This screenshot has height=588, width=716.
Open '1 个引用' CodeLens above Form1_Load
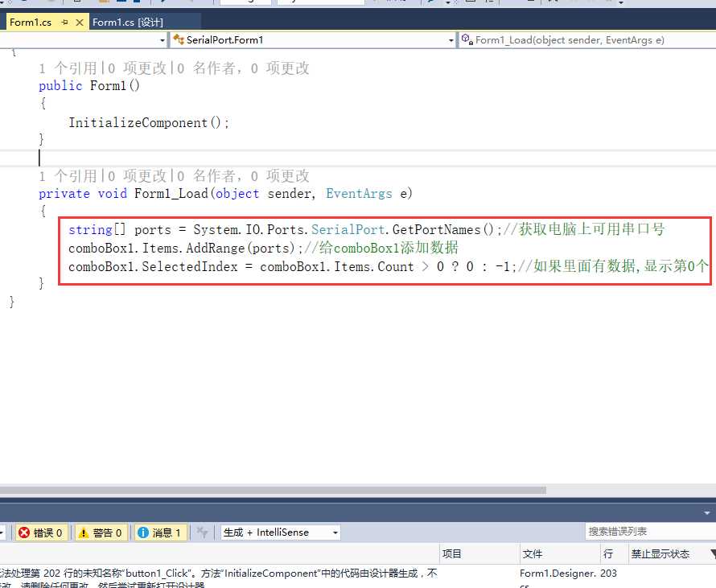click(68, 176)
